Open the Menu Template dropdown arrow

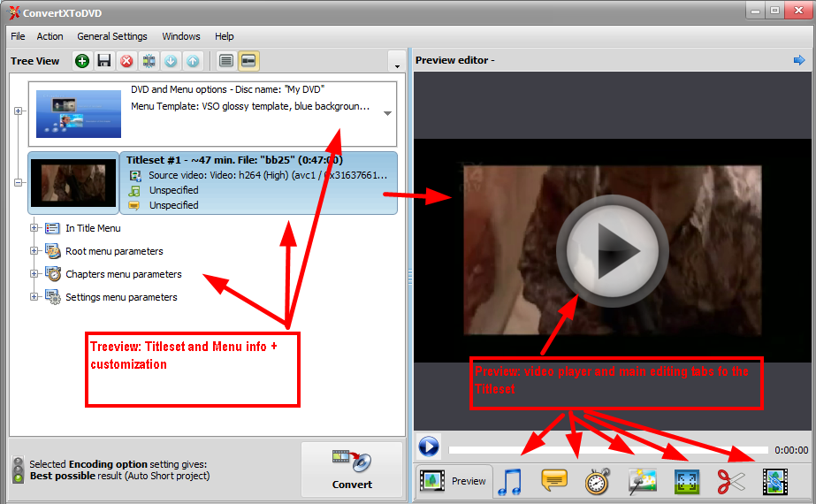pyautogui.click(x=387, y=113)
